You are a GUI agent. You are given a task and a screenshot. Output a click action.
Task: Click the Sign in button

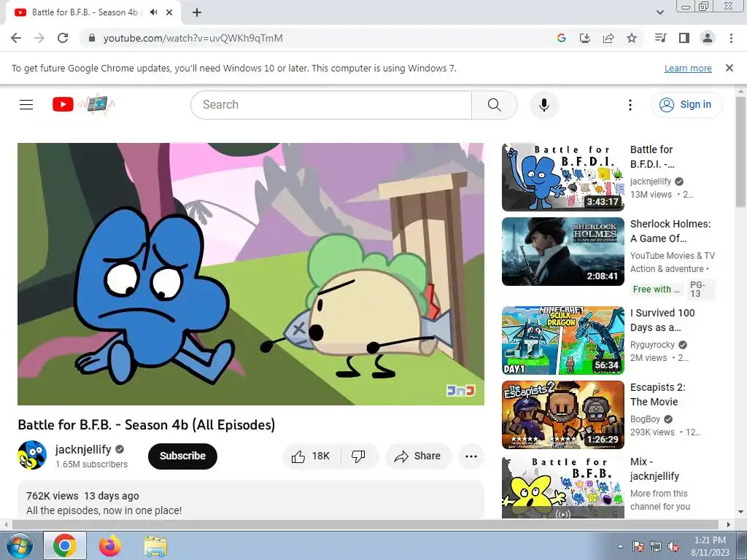(x=686, y=105)
